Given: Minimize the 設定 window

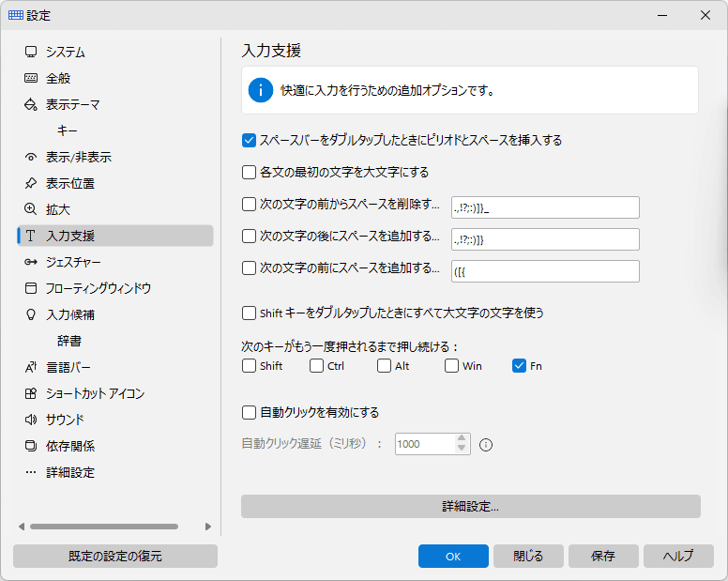Looking at the screenshot, I should [662, 15].
